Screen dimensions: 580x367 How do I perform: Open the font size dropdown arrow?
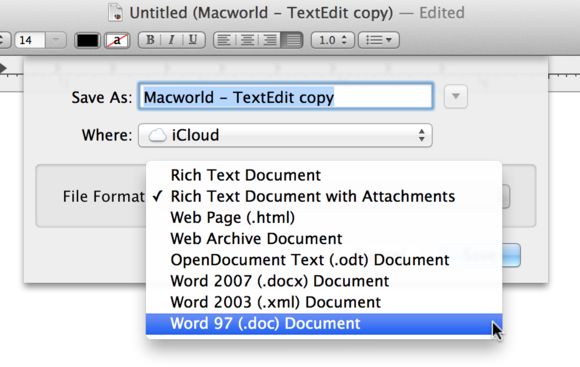pos(56,40)
